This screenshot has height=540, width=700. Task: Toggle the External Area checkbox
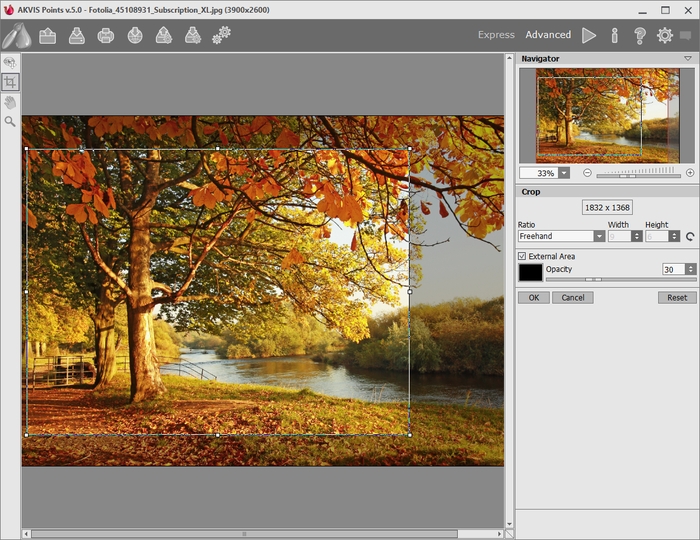522,256
